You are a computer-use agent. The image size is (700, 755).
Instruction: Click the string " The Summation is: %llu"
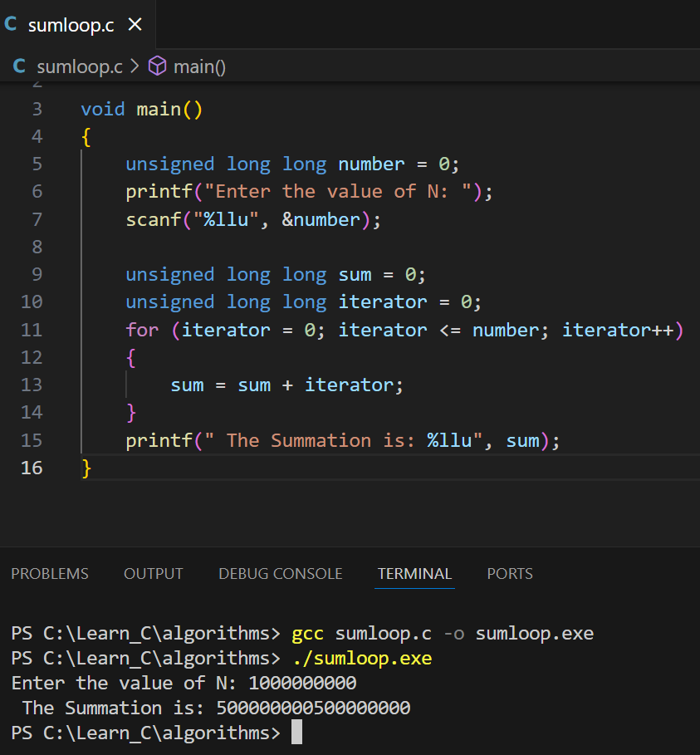[343, 440]
